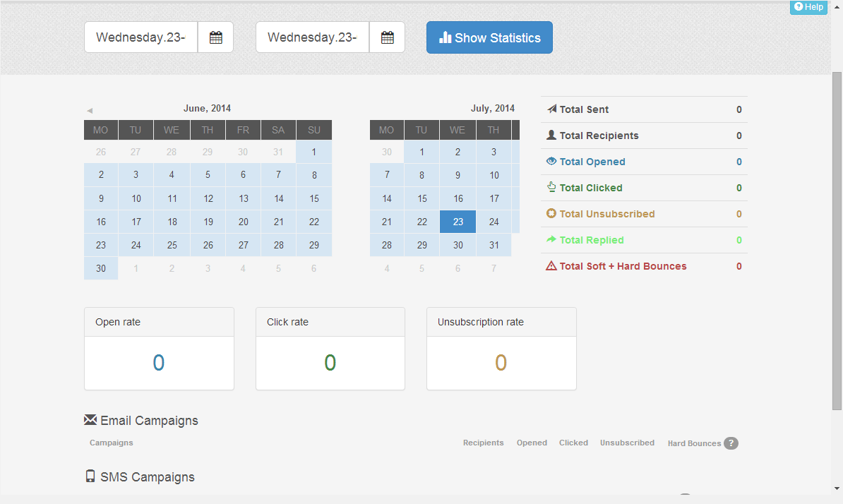Viewport: 843px width, 504px height.
Task: Click the Email Campaigns envelope icon
Action: pyautogui.click(x=90, y=420)
